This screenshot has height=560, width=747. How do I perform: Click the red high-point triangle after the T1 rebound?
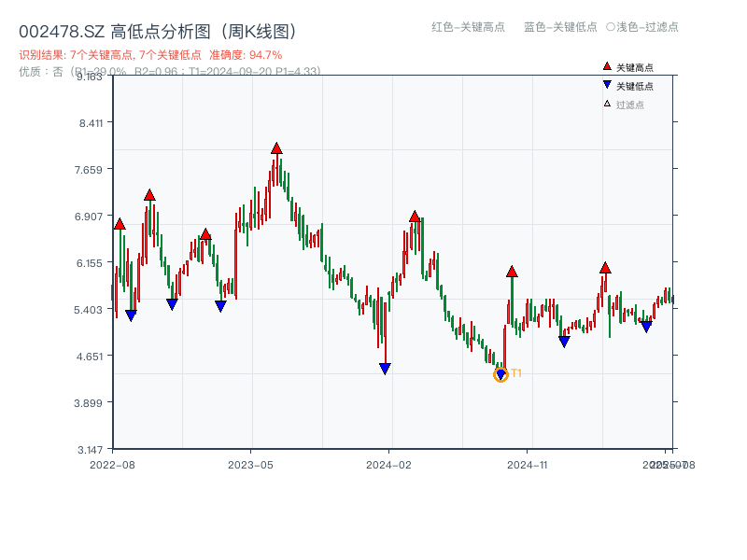tap(512, 271)
